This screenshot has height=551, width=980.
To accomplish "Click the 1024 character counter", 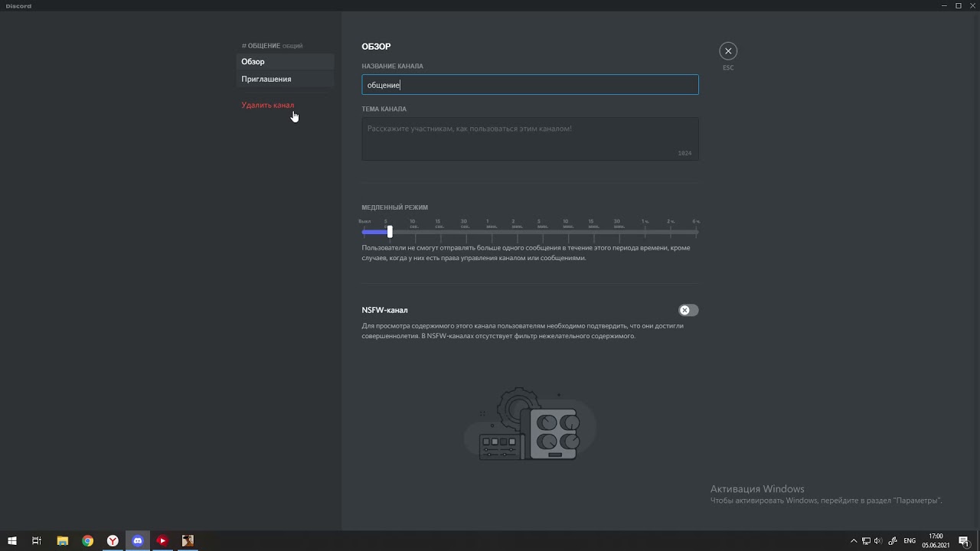I will point(684,153).
